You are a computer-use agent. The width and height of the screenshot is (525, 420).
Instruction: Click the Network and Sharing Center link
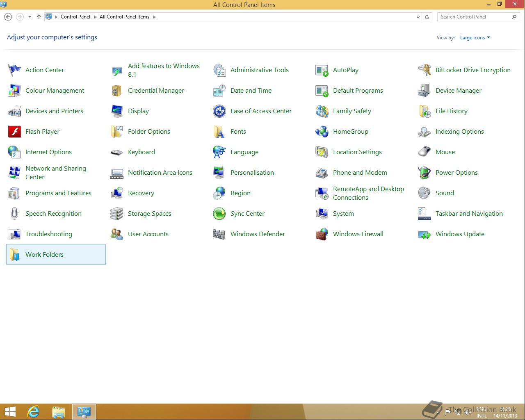click(56, 173)
